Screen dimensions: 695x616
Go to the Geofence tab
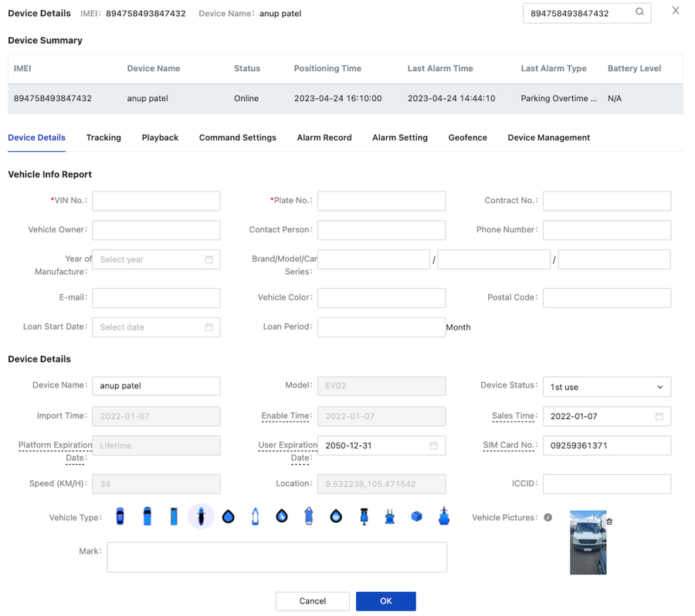pyautogui.click(x=467, y=137)
